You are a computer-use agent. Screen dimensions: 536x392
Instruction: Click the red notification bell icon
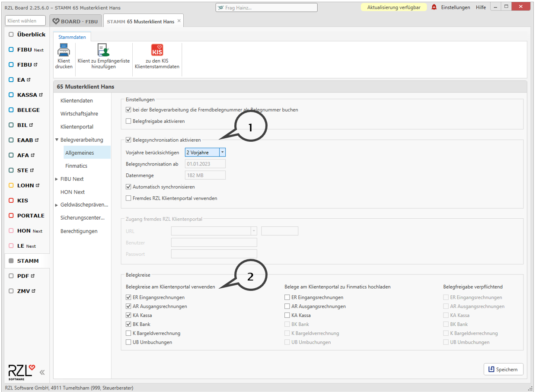pos(434,7)
